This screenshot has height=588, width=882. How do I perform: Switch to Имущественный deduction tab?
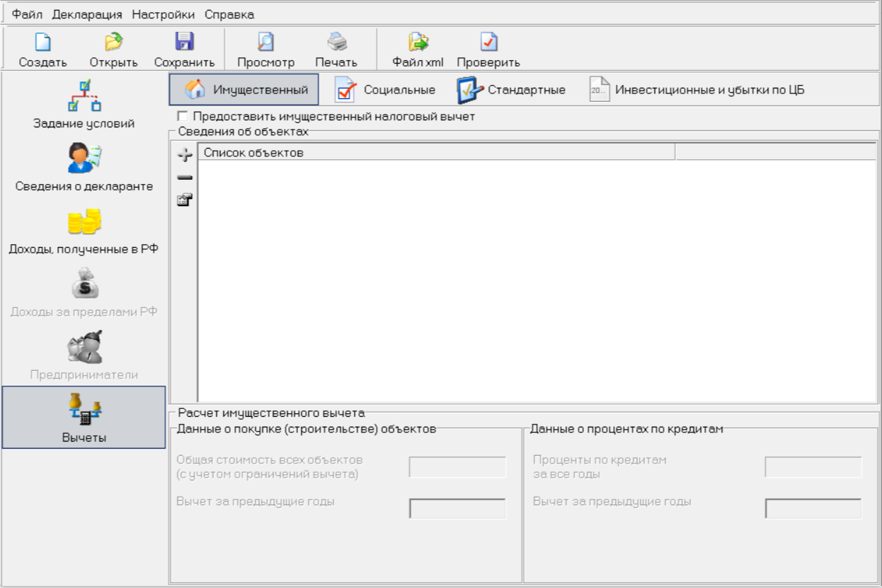click(x=244, y=90)
